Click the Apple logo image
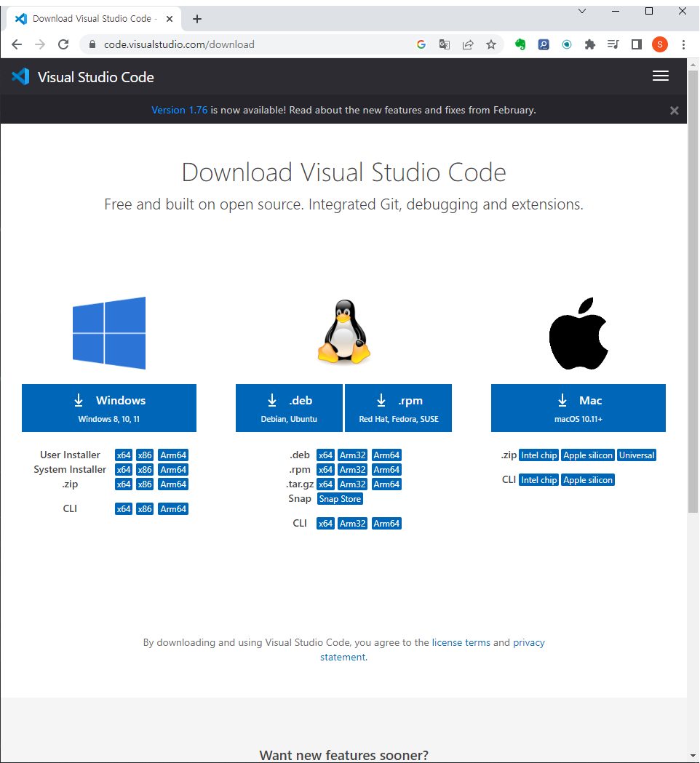 (578, 333)
